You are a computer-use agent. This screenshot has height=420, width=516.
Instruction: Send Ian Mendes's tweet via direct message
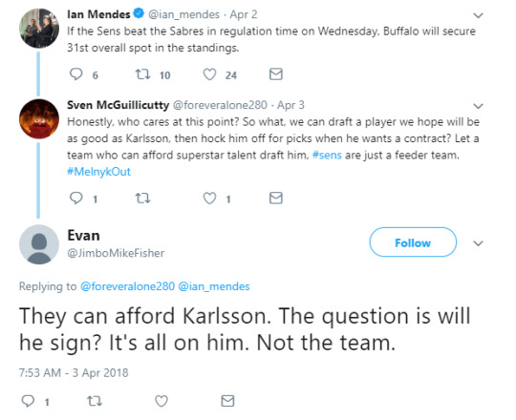click(276, 74)
